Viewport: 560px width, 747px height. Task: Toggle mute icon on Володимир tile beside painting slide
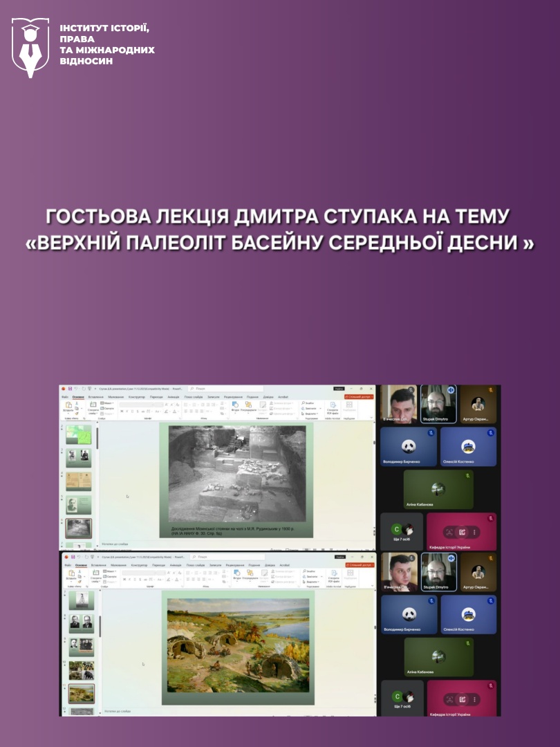[x=430, y=600]
